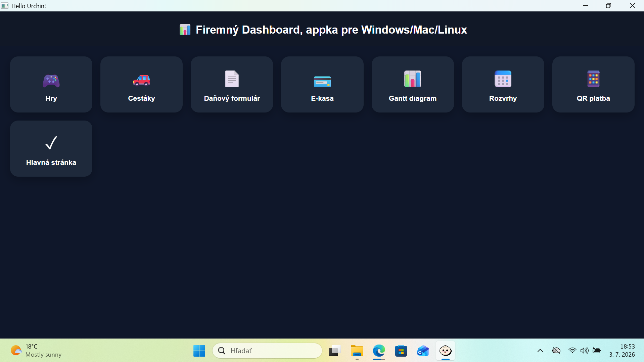Go to Hlavná stránka checkmark tile
644x362 pixels.
(x=51, y=148)
